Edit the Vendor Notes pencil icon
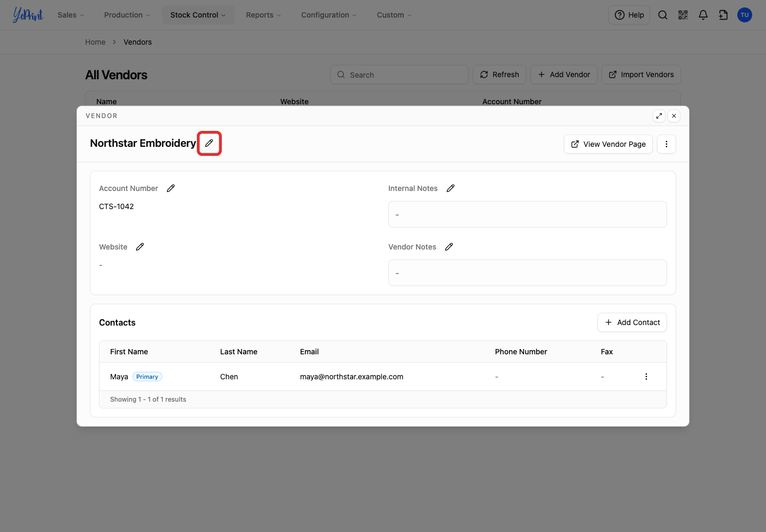Screen dimensions: 766x532 click(x=449, y=247)
